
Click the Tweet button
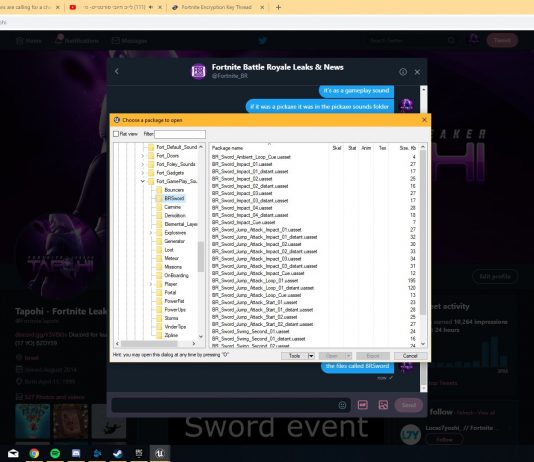click(x=502, y=40)
